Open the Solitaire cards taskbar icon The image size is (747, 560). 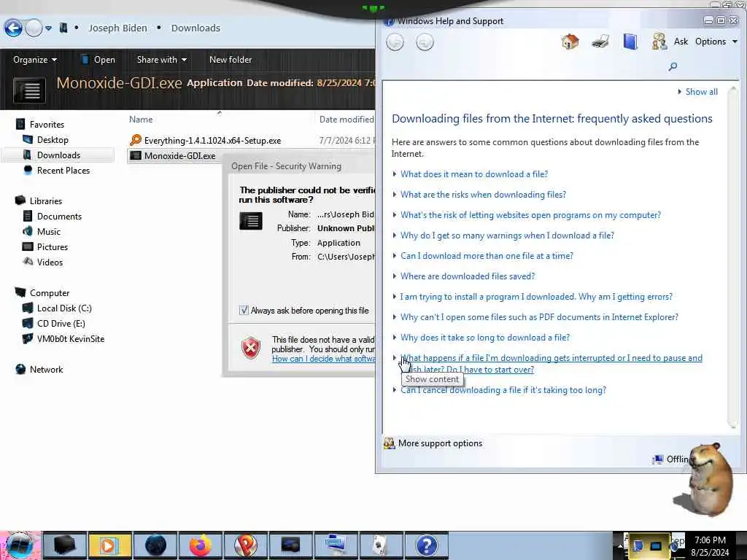381,545
